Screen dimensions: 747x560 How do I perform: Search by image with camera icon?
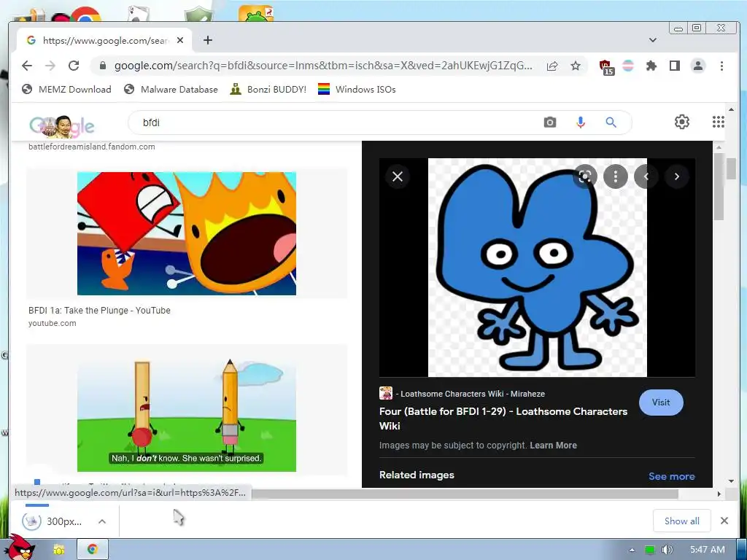[550, 122]
